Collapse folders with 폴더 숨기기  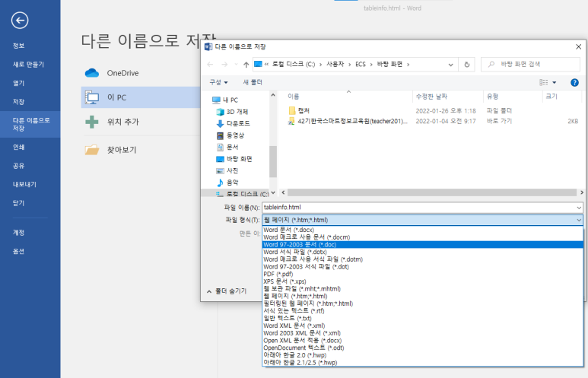tap(227, 291)
